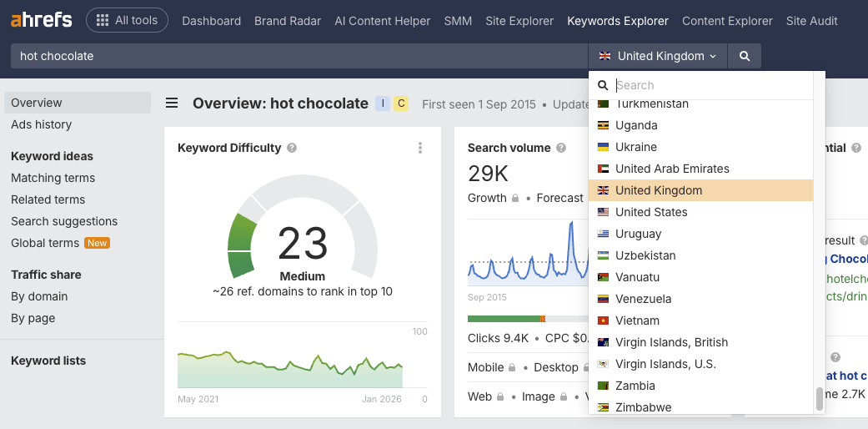Screen dimensions: 868x429
Task: Toggle the hamburger sidebar menu icon
Action: (172, 103)
